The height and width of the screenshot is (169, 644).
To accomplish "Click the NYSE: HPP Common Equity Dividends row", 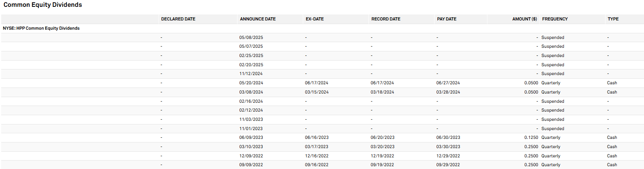I will point(41,28).
